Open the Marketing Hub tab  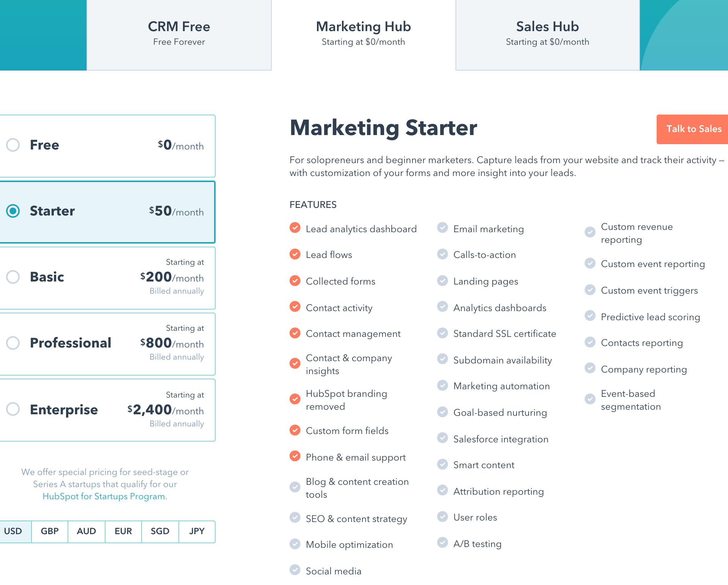pos(363,33)
